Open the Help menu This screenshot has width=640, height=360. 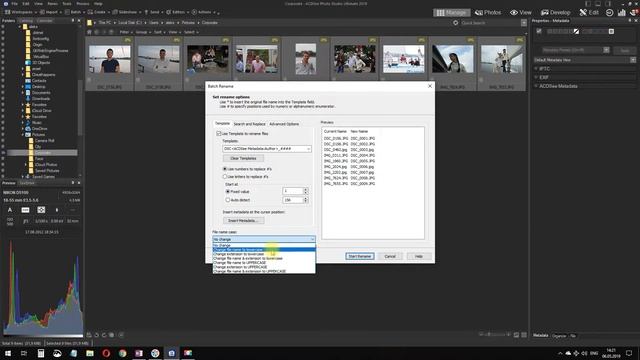(x=98, y=4)
